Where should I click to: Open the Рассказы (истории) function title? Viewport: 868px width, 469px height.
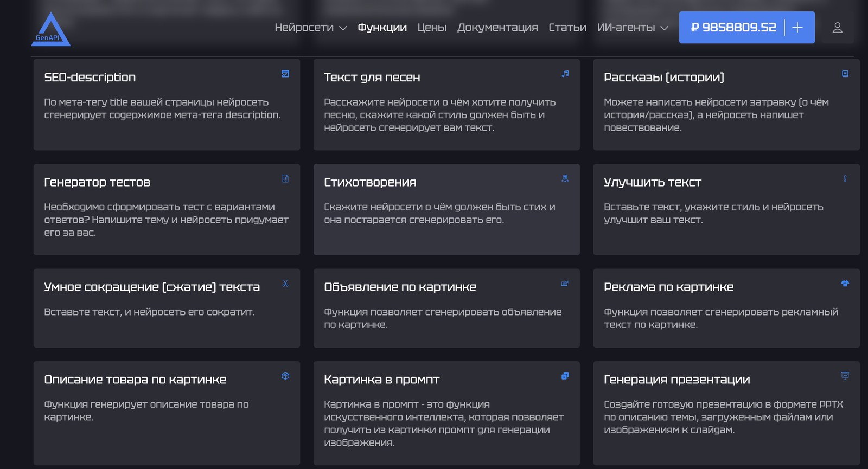[664, 78]
